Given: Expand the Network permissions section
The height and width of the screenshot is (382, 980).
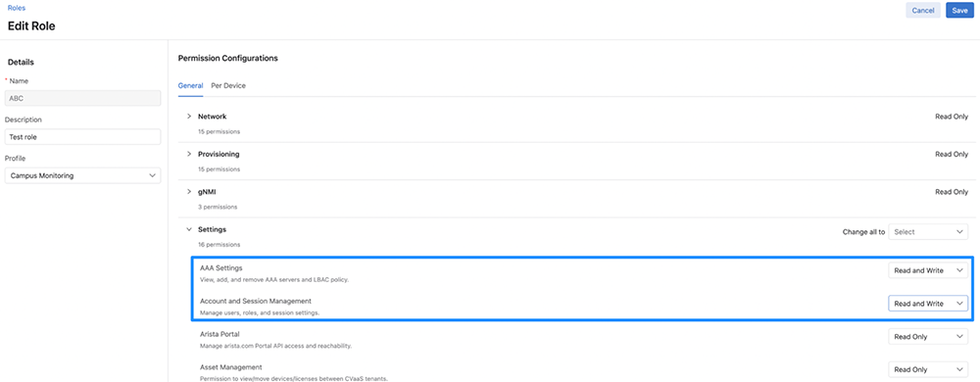Looking at the screenshot, I should 189,117.
